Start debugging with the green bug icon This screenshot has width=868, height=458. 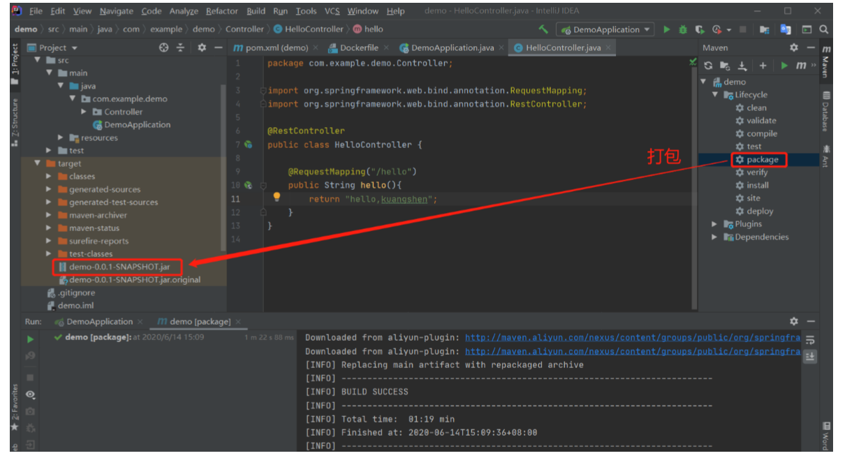tap(683, 29)
